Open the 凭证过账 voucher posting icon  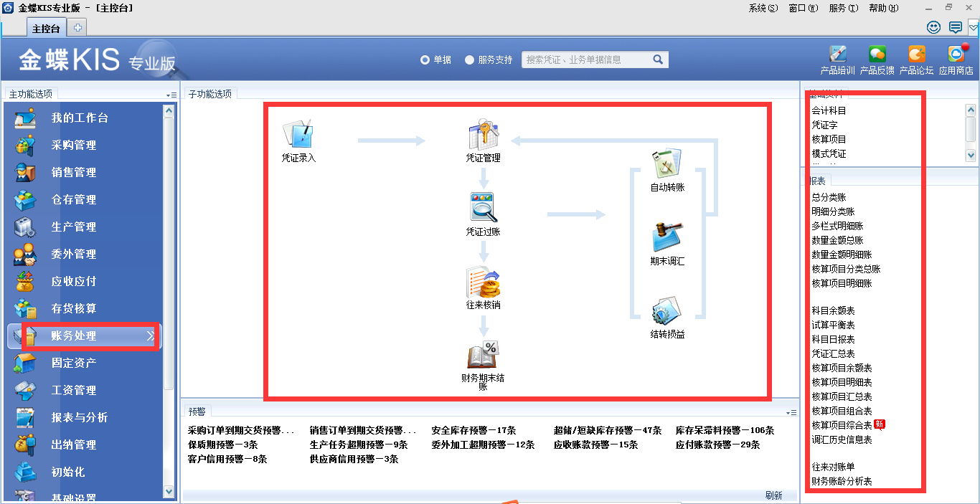pyautogui.click(x=483, y=208)
